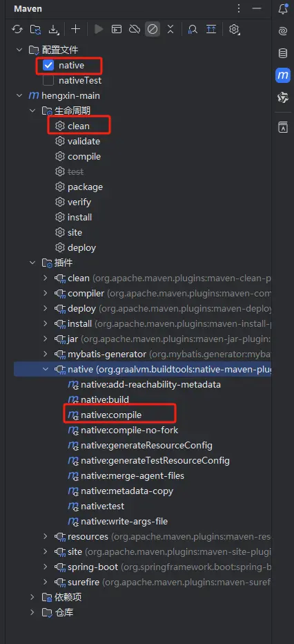The image size is (294, 644).
Task: Click the Reload All Maven Projects icon
Action: [x=17, y=29]
